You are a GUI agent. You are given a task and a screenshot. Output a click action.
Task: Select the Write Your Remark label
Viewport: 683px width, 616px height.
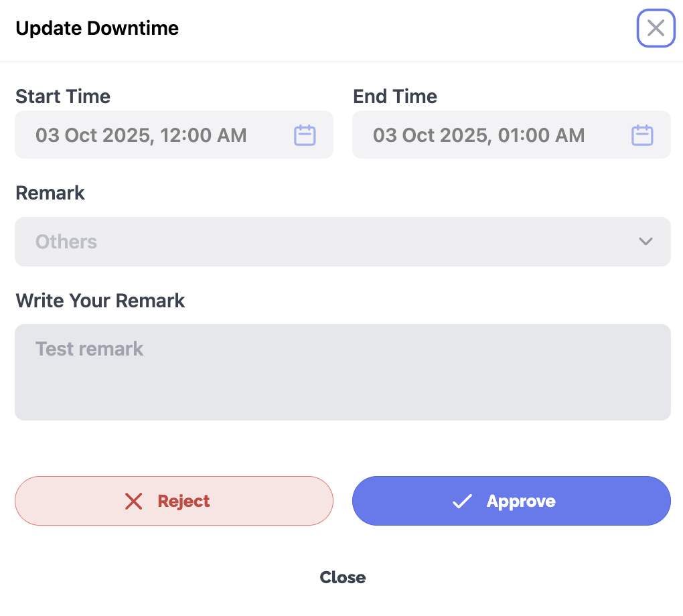coord(100,301)
